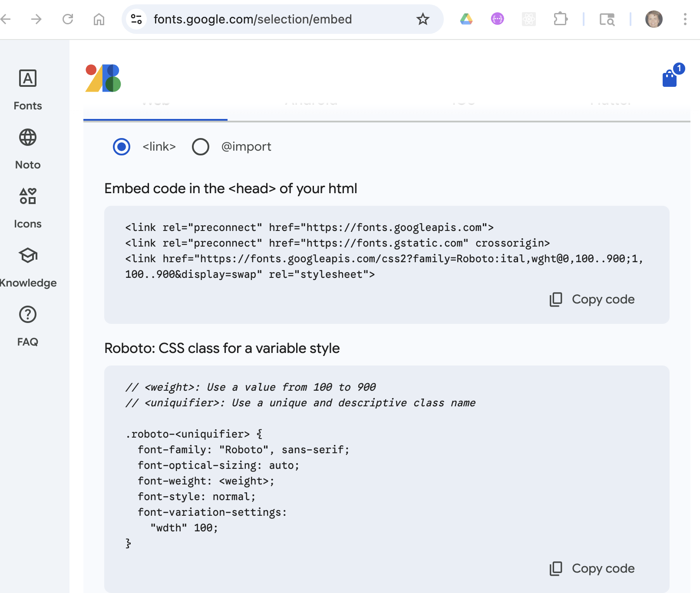
Task: Open the Fonts section in sidebar
Action: click(x=28, y=90)
